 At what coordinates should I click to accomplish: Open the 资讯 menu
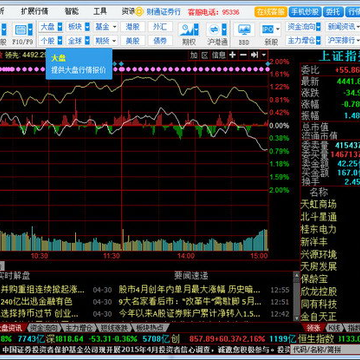point(128,12)
